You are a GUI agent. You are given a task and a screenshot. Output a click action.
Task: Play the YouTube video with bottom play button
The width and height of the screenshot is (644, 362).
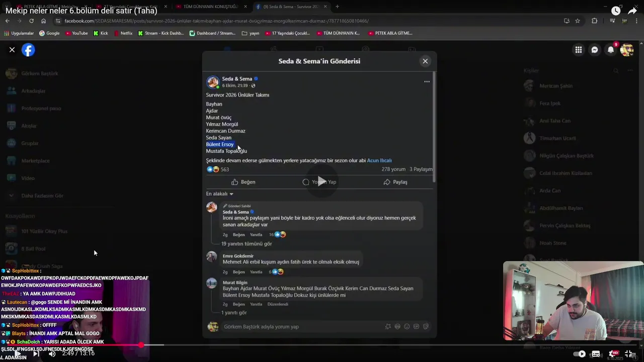pos(17,353)
